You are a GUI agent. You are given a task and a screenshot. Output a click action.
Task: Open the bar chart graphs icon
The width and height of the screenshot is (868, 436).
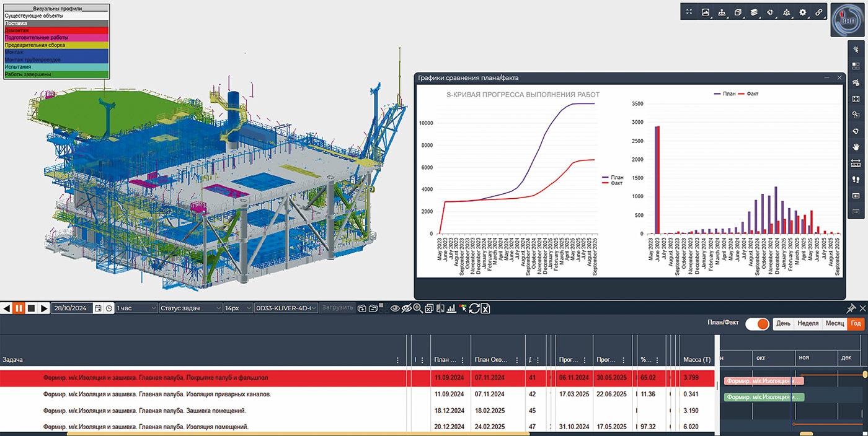[451, 308]
